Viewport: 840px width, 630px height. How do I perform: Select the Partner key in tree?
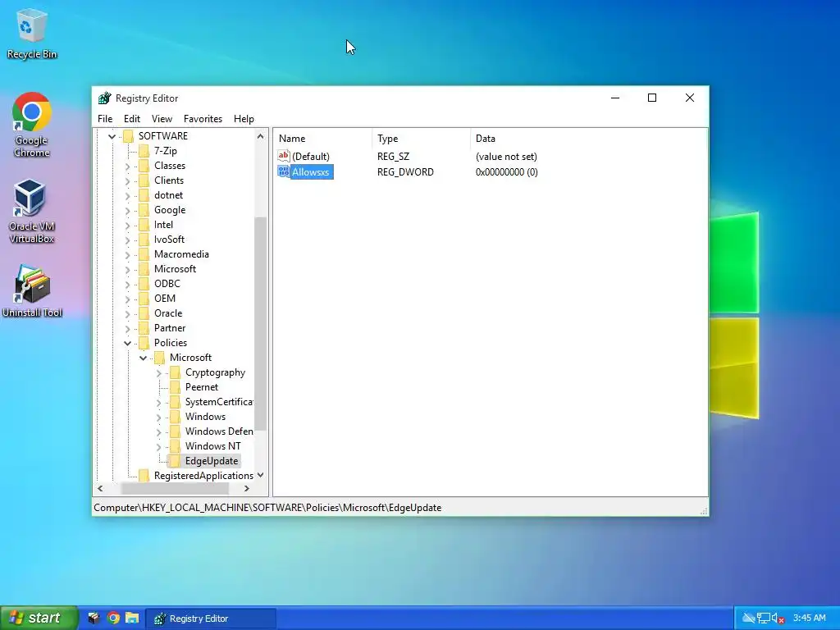click(x=170, y=328)
